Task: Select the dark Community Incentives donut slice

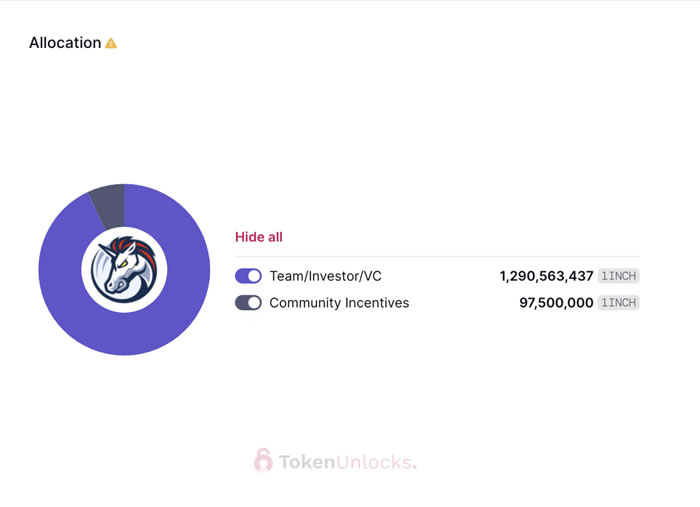Action: point(108,201)
